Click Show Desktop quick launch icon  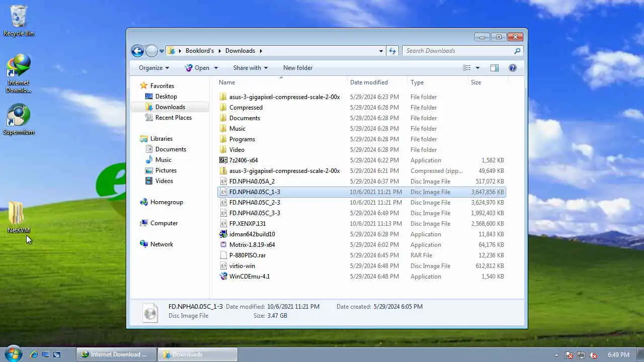click(45, 354)
